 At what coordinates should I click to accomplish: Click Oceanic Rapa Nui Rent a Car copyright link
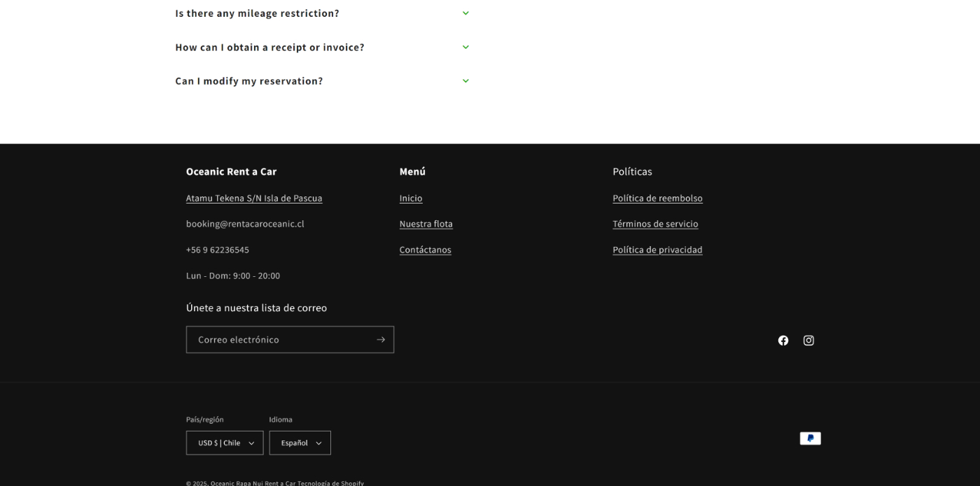coord(253,483)
